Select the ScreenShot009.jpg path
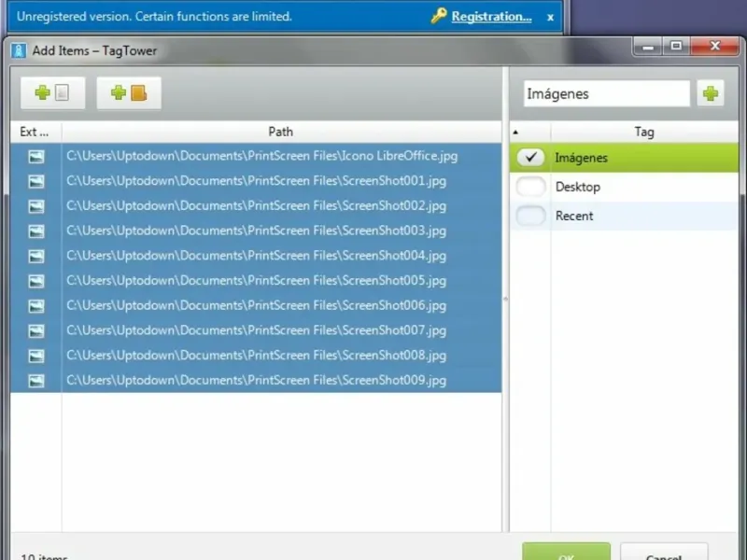This screenshot has width=747, height=560. click(x=256, y=381)
